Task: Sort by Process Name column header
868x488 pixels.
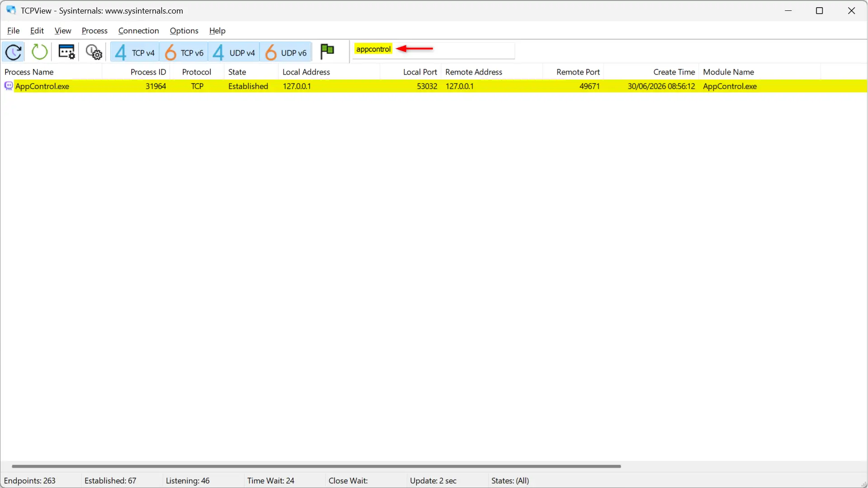Action: (51, 72)
